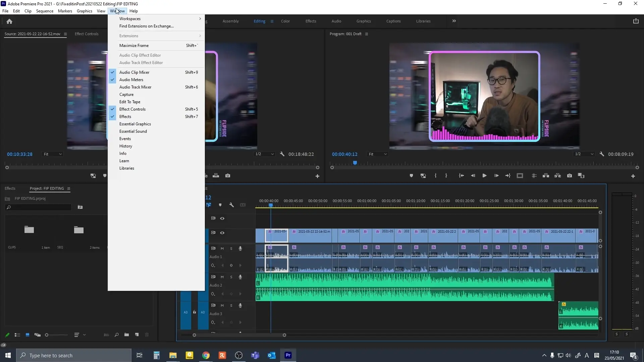The width and height of the screenshot is (644, 362).
Task: Hide the top video track with its eye icon
Action: pyautogui.click(x=222, y=219)
